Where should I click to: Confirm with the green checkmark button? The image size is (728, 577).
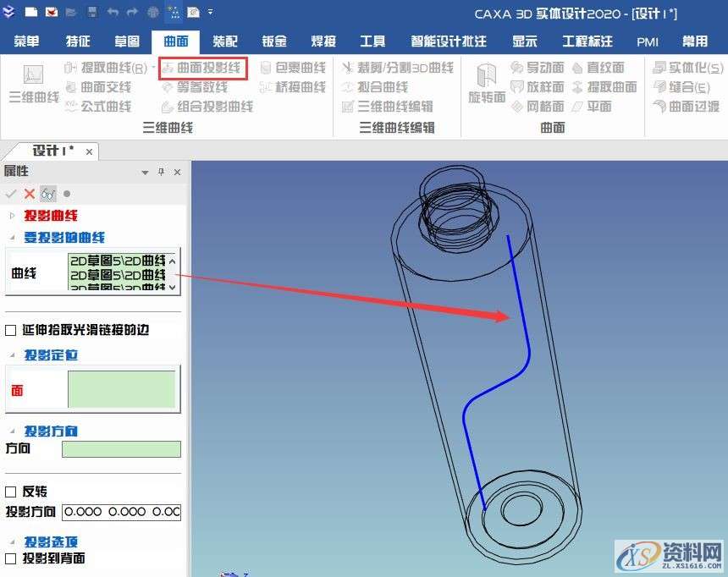tap(11, 193)
